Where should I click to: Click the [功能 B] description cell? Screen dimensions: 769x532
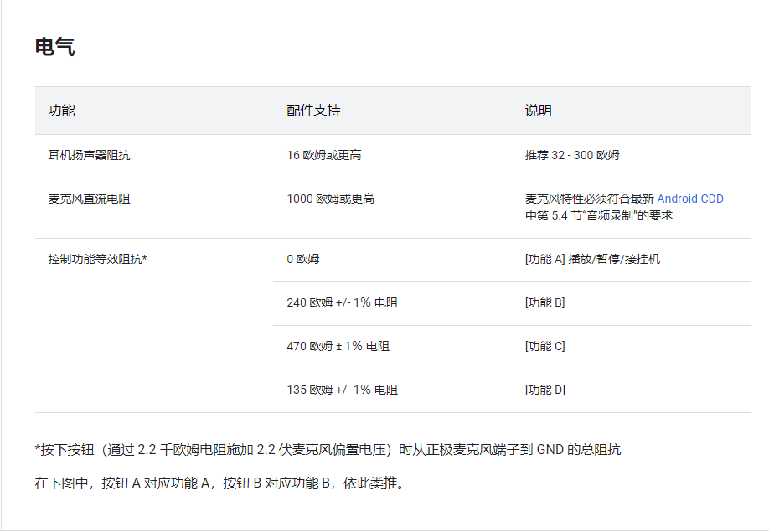[x=544, y=302]
